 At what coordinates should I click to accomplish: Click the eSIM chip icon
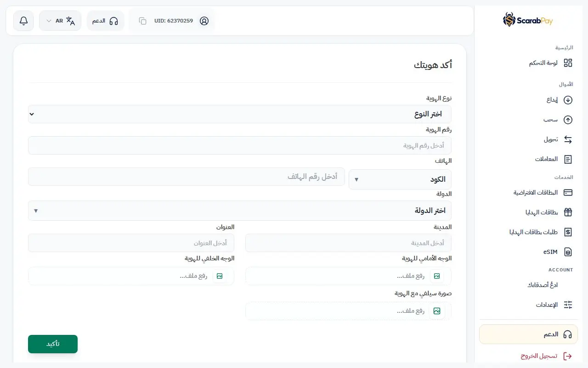pyautogui.click(x=568, y=252)
